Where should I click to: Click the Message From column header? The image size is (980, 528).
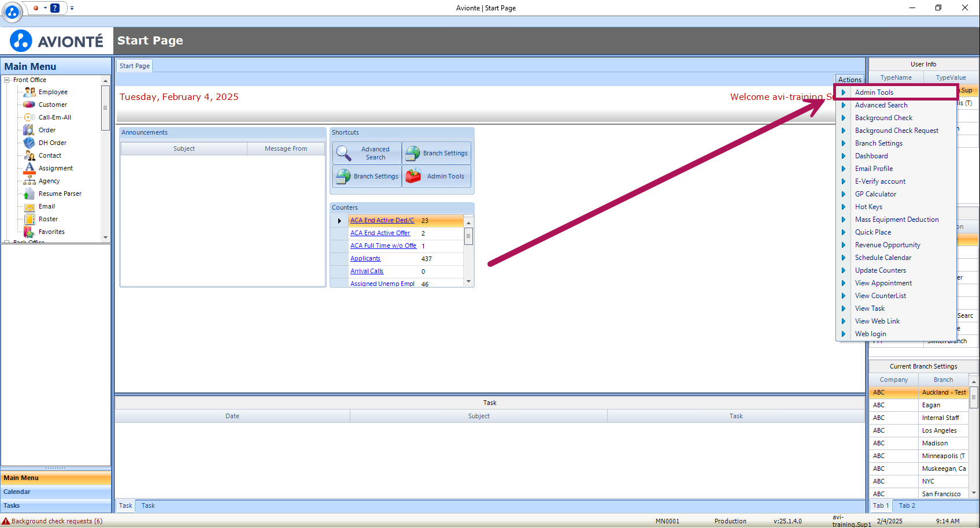(x=286, y=148)
